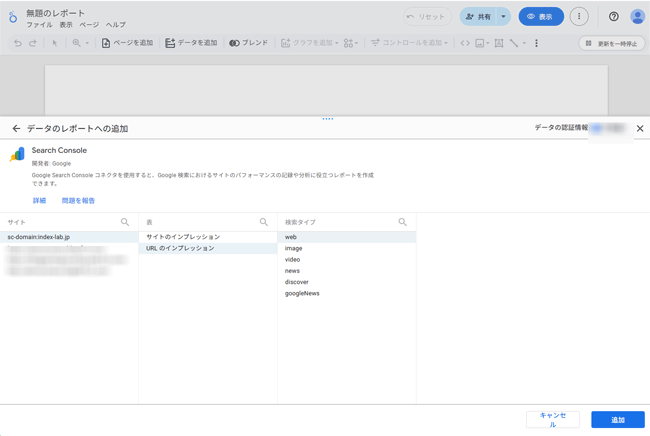Open the help question mark icon
This screenshot has width=650, height=436.
pos(614,17)
